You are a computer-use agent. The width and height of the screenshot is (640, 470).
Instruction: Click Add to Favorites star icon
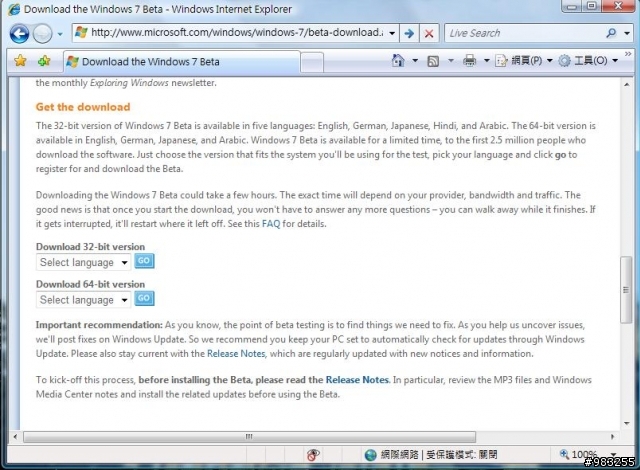[x=44, y=61]
